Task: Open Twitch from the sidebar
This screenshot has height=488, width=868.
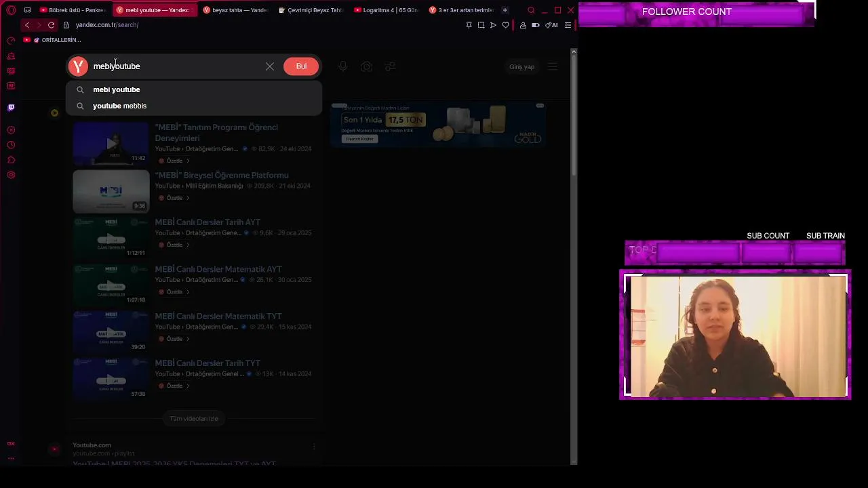Action: 11,107
